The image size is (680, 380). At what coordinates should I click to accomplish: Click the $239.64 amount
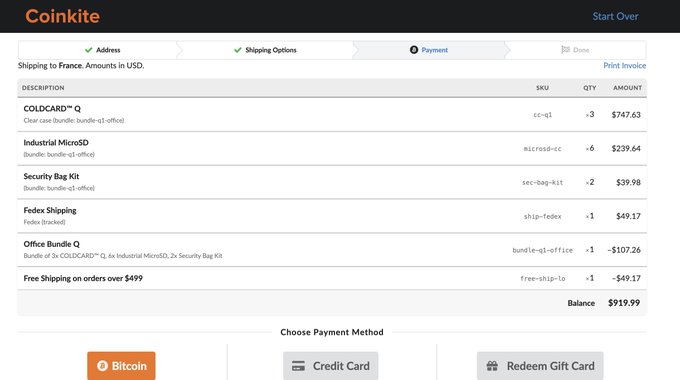click(x=626, y=148)
